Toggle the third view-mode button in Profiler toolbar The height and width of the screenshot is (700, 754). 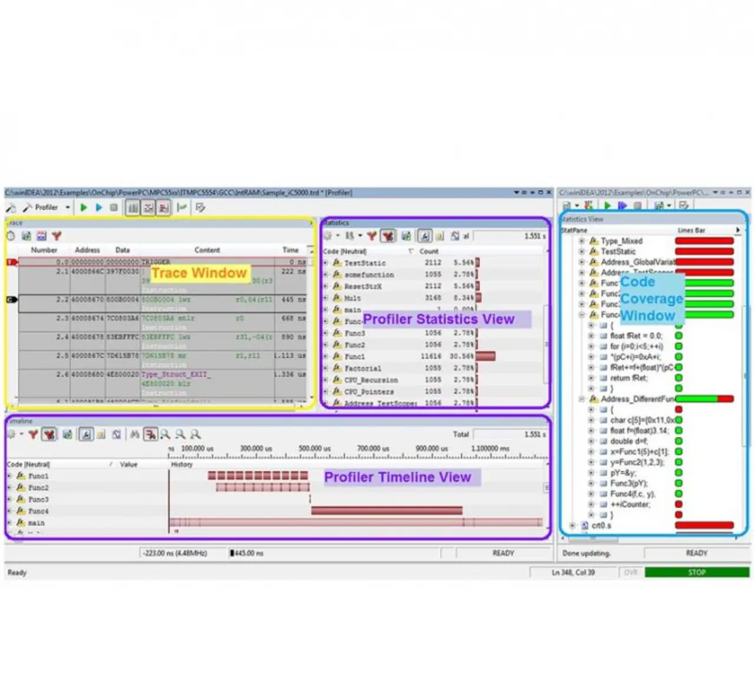coord(164,208)
